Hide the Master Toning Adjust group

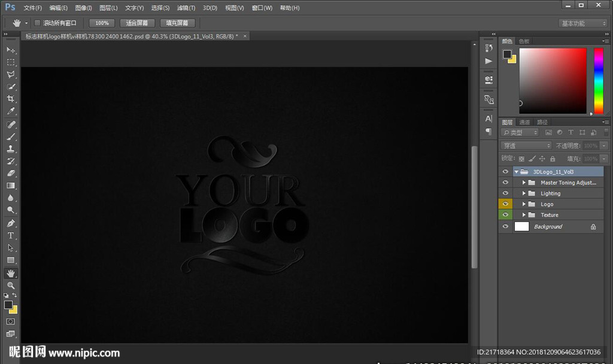pyautogui.click(x=505, y=183)
